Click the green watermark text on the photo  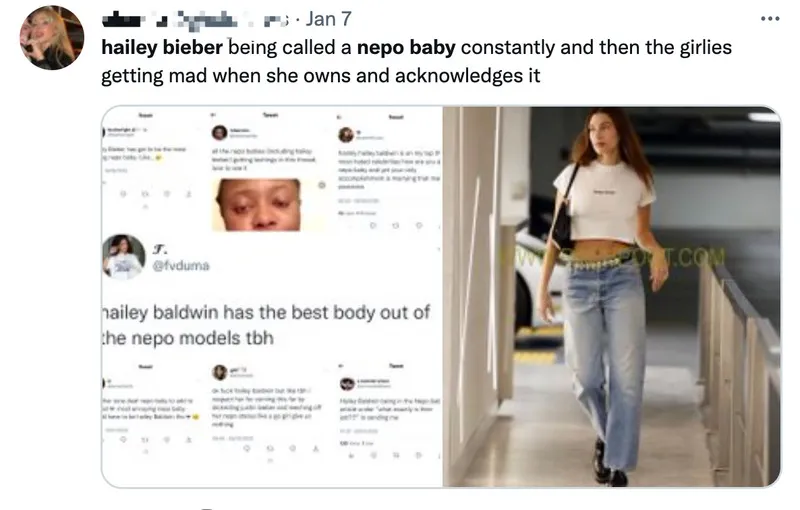(612, 258)
